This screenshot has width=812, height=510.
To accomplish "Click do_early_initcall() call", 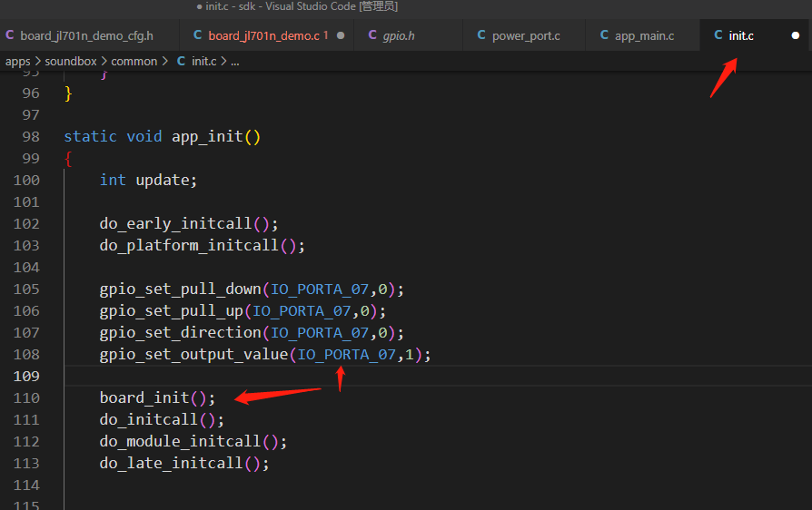I will [x=189, y=223].
